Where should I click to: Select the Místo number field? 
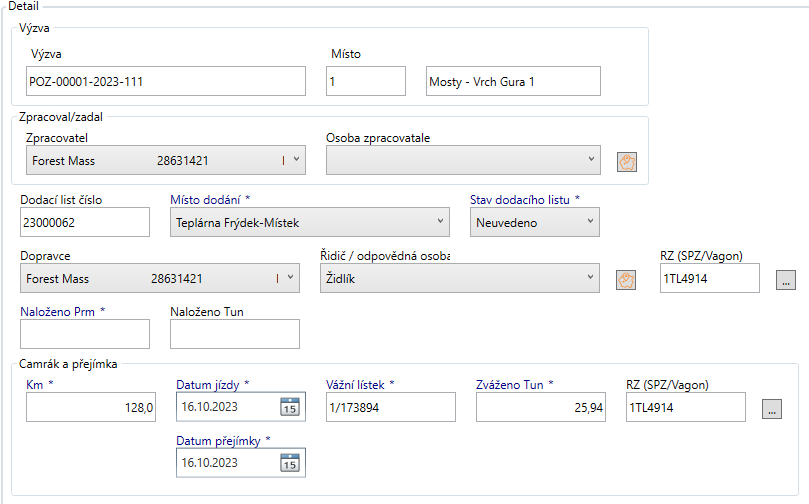[x=365, y=82]
